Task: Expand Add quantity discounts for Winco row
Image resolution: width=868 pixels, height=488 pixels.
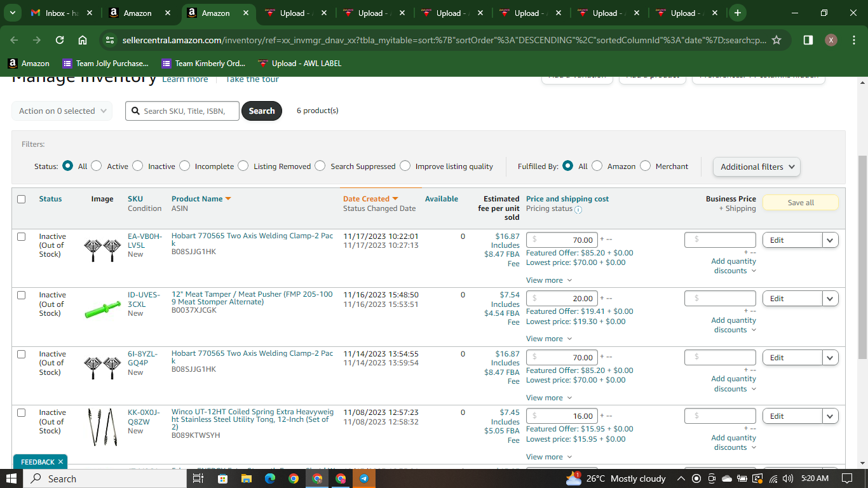Action: coord(734,442)
